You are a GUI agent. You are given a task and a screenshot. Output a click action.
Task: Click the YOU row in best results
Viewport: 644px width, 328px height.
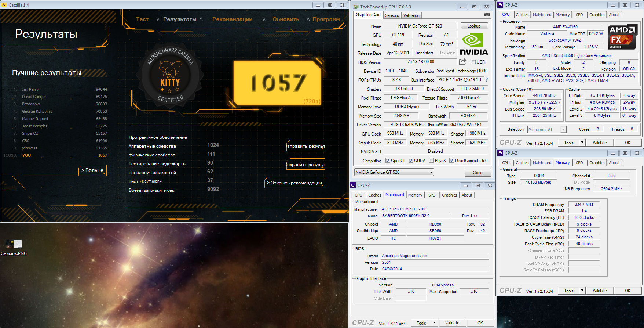point(61,155)
